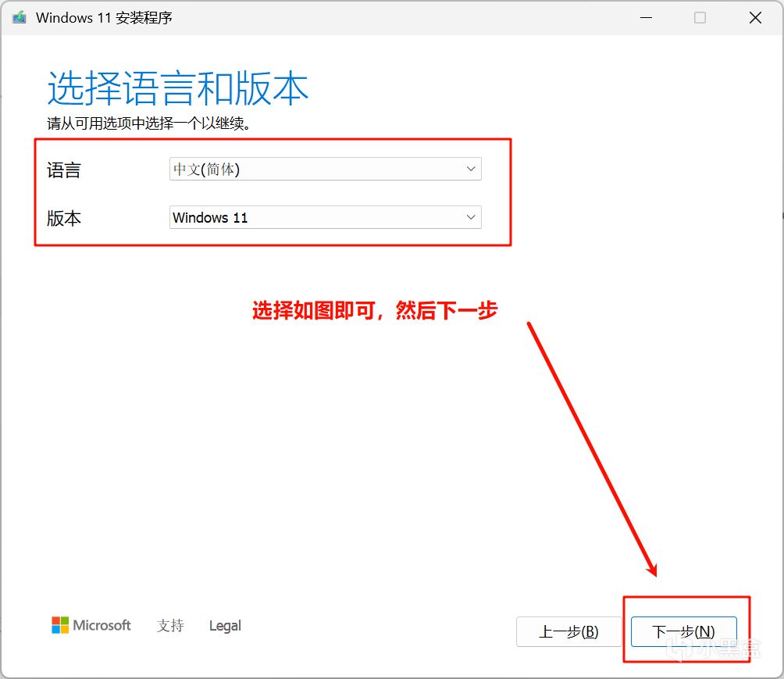
Task: Click the chevron arrow of the 版本 combo box
Action: pos(471,217)
